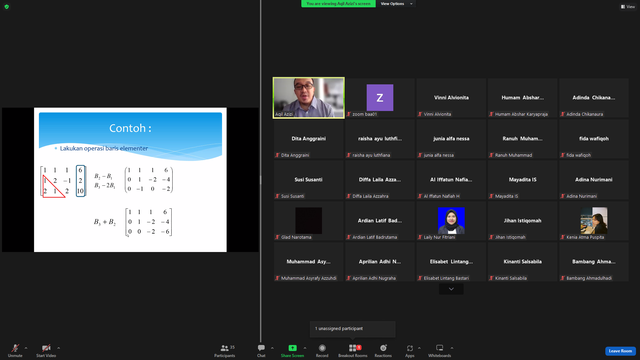Screen dimensions: 640x360
Task: Select Adinda Chikanaura's participant tile
Action: pyautogui.click(x=593, y=98)
